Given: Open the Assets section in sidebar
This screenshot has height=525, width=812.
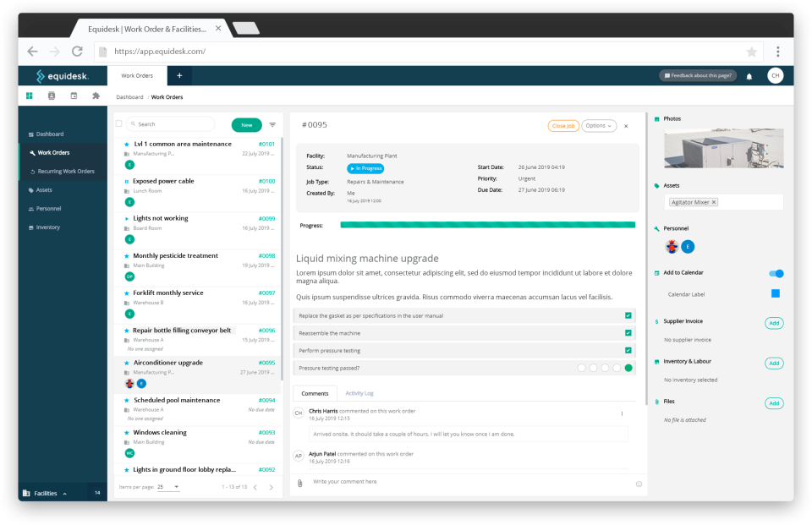Looking at the screenshot, I should 46,189.
